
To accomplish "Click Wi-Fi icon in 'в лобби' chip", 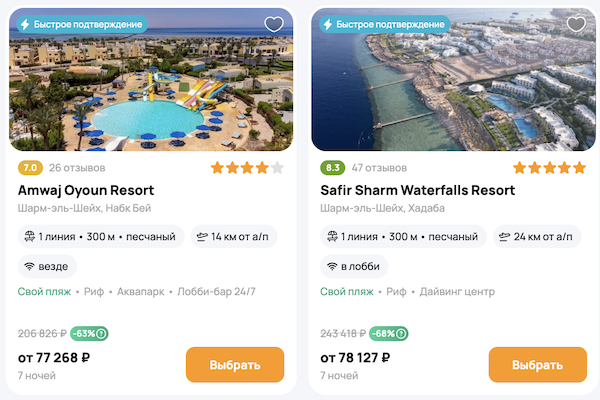I will coord(332,267).
